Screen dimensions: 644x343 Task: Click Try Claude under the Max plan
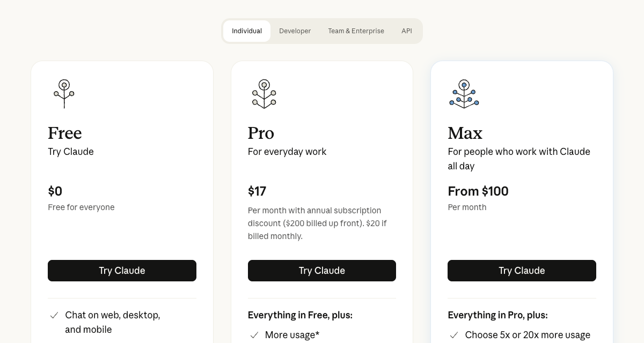[x=522, y=271]
